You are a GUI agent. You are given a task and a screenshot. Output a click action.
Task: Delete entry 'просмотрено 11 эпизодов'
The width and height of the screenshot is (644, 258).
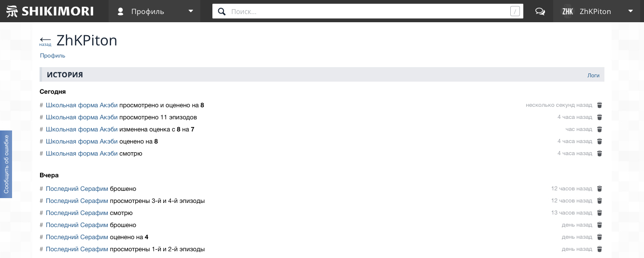600,117
